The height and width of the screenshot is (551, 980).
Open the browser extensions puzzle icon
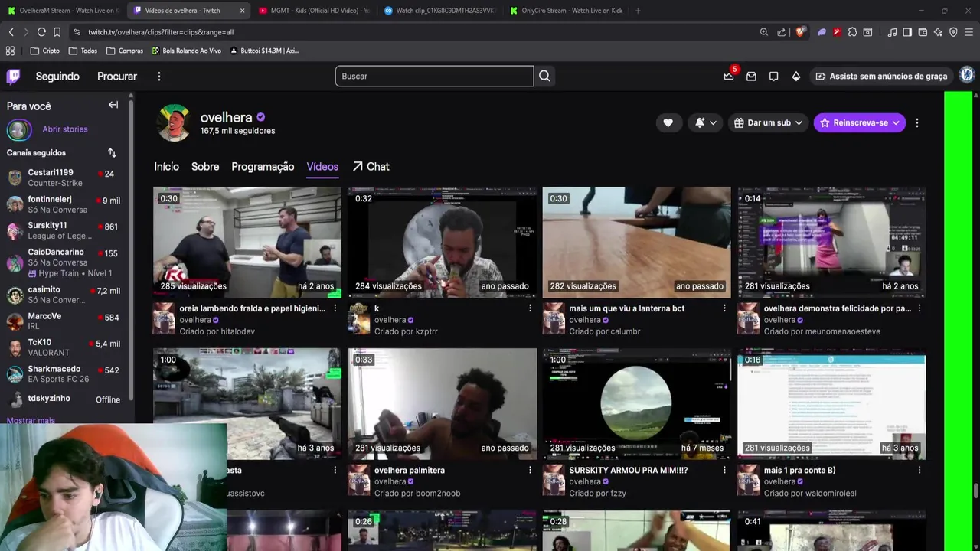point(852,32)
